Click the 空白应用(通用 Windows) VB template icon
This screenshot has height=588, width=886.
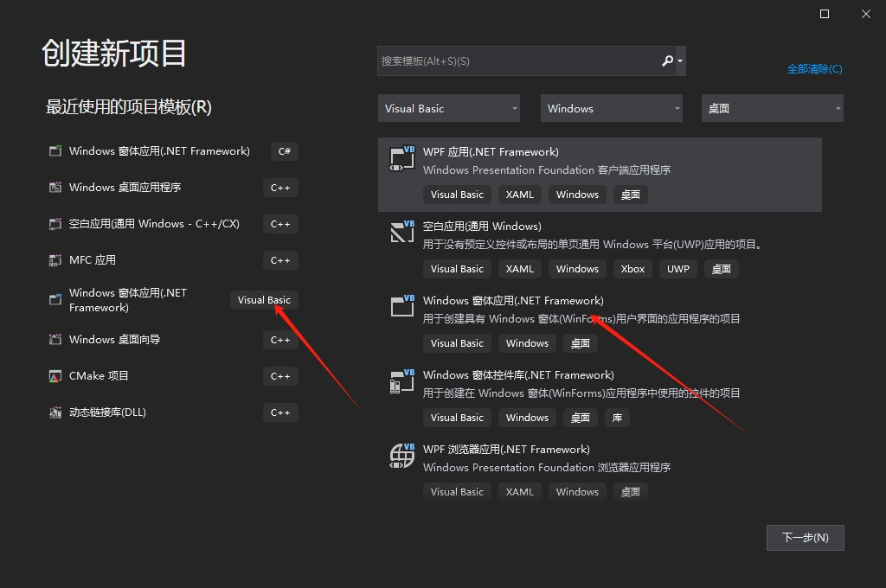[402, 232]
